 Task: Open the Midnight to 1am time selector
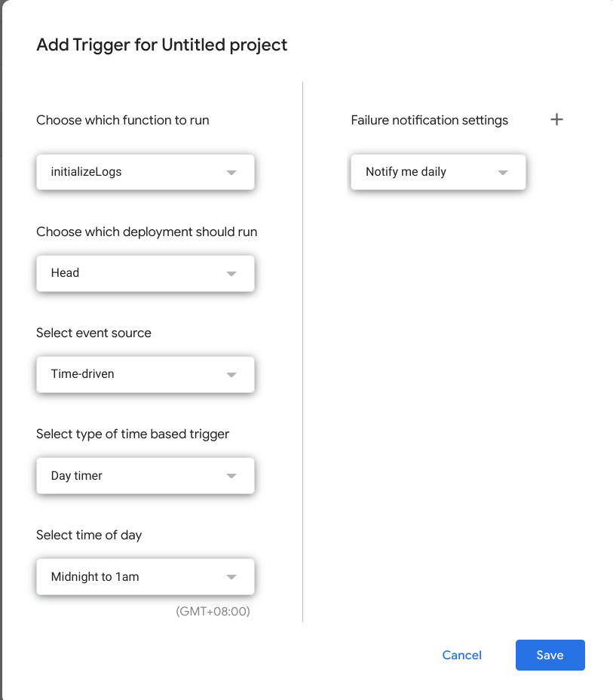coord(146,577)
